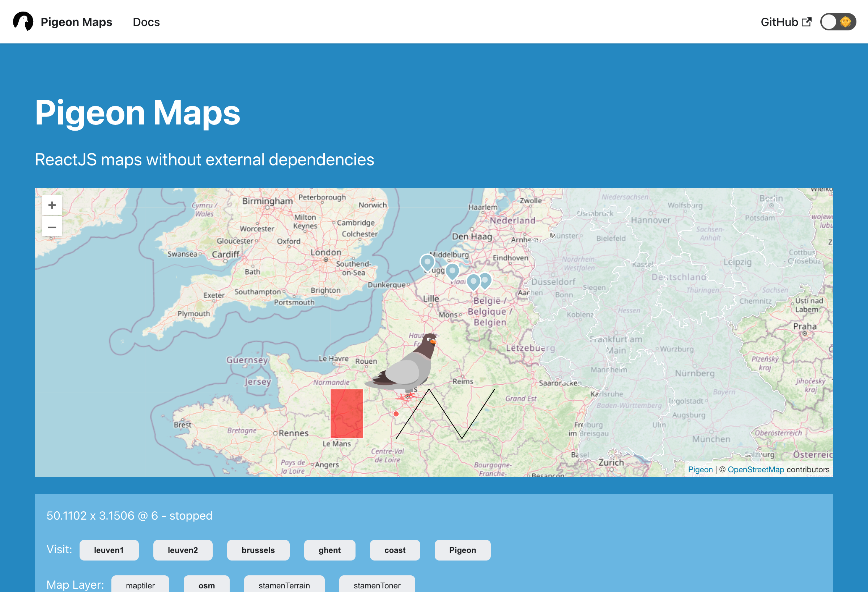Click the Guernsey label on map
The image size is (868, 592).
click(x=247, y=360)
